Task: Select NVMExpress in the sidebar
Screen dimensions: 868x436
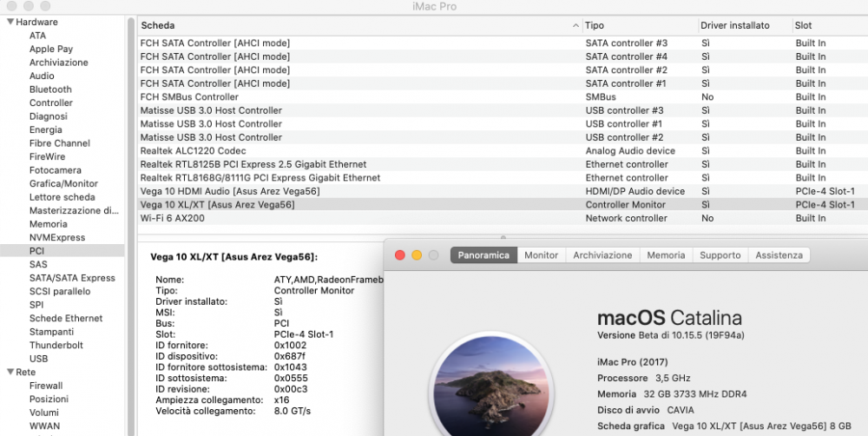Action: point(57,237)
